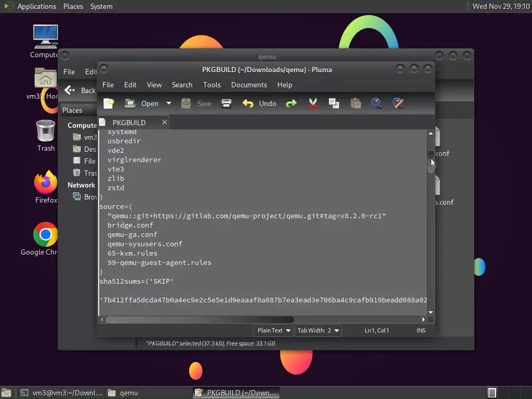Click the horizontal scrollbar thumb in the editor
This screenshot has height=399, width=532.
(x=199, y=320)
